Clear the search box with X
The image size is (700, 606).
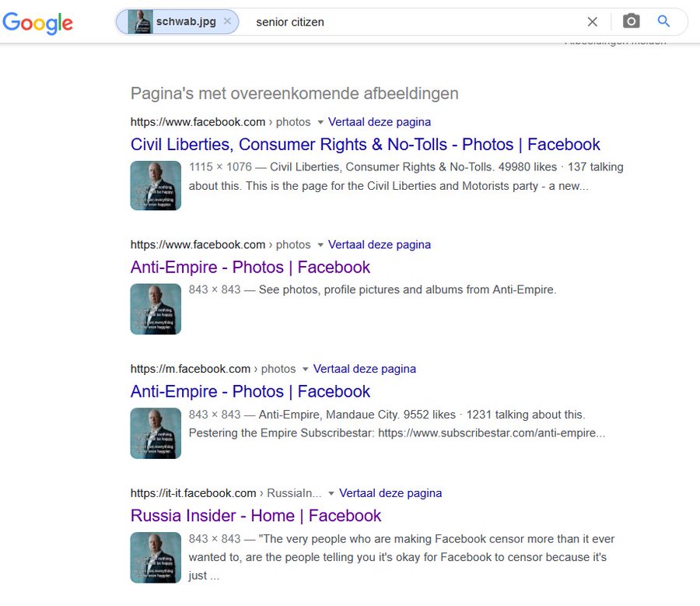[593, 22]
